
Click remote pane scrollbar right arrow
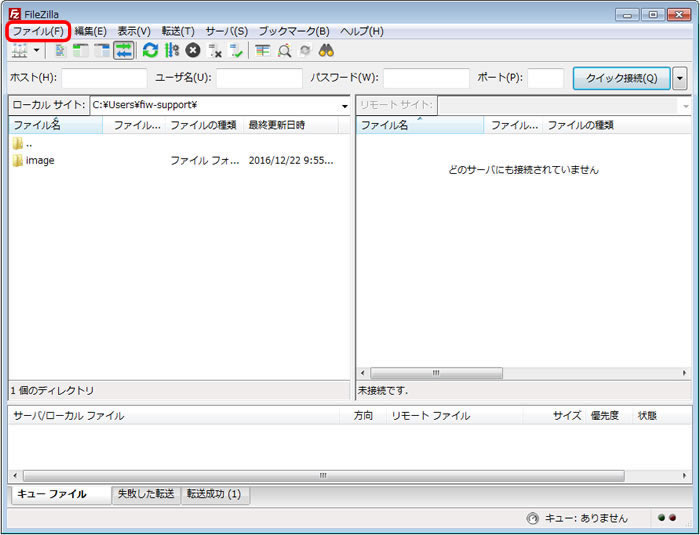coord(685,373)
